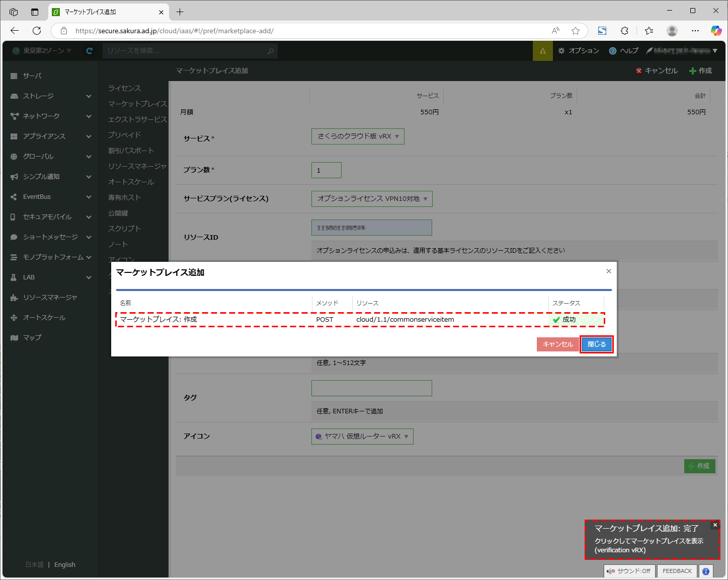The height and width of the screenshot is (580, 728).
Task: Open the プリペイド settings item
Action: (x=124, y=135)
